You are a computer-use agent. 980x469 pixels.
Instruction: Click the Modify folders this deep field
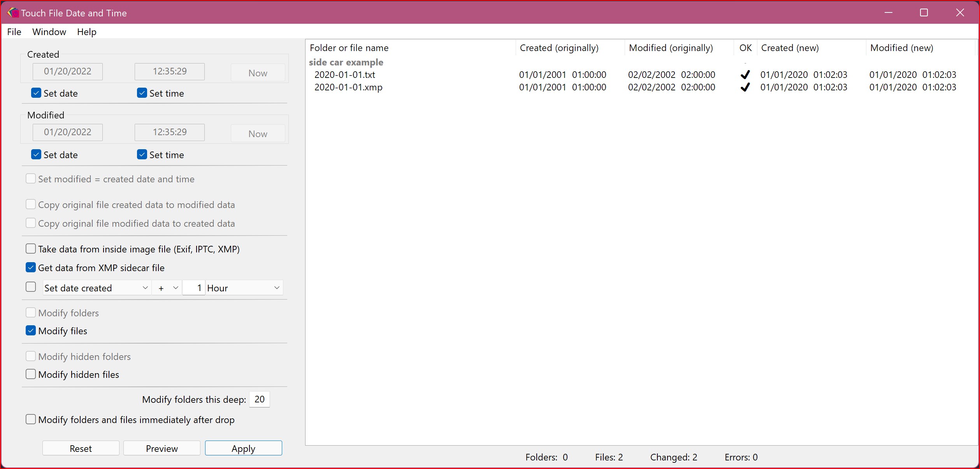tap(259, 399)
